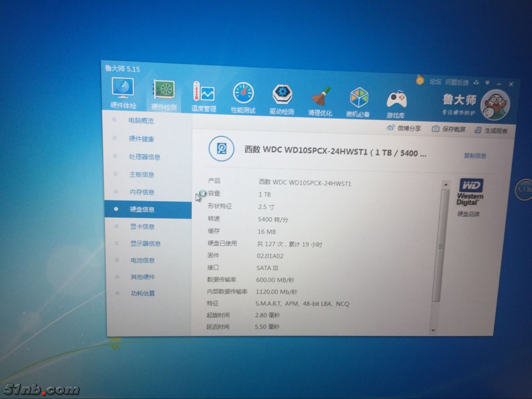Open 驱动检测 driver detection
This screenshot has width=532, height=399.
coord(282,100)
